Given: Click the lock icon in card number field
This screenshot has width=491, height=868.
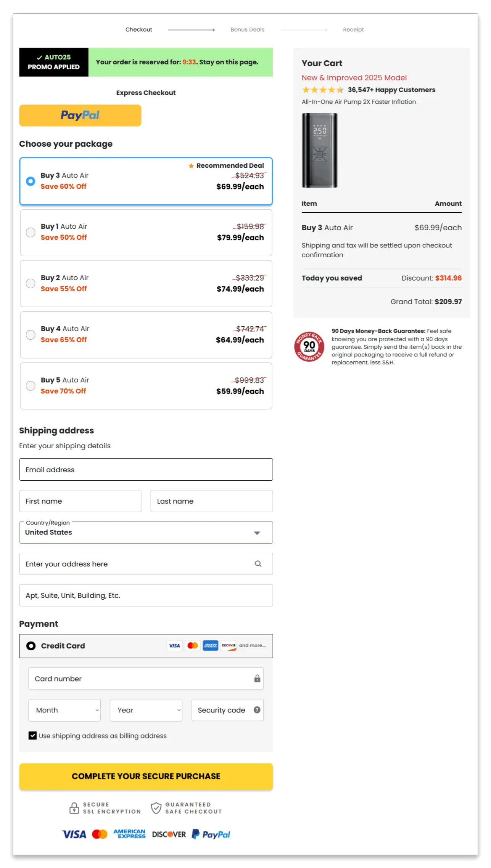Looking at the screenshot, I should tap(257, 678).
